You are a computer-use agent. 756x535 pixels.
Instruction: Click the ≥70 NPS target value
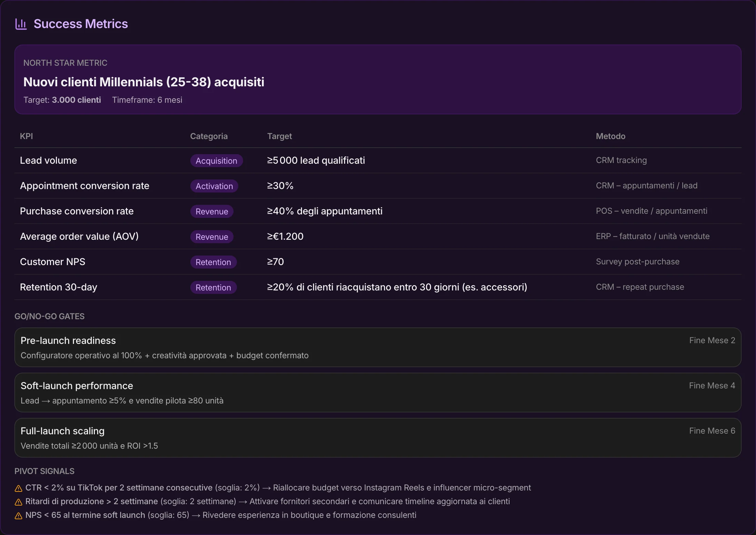(x=275, y=262)
